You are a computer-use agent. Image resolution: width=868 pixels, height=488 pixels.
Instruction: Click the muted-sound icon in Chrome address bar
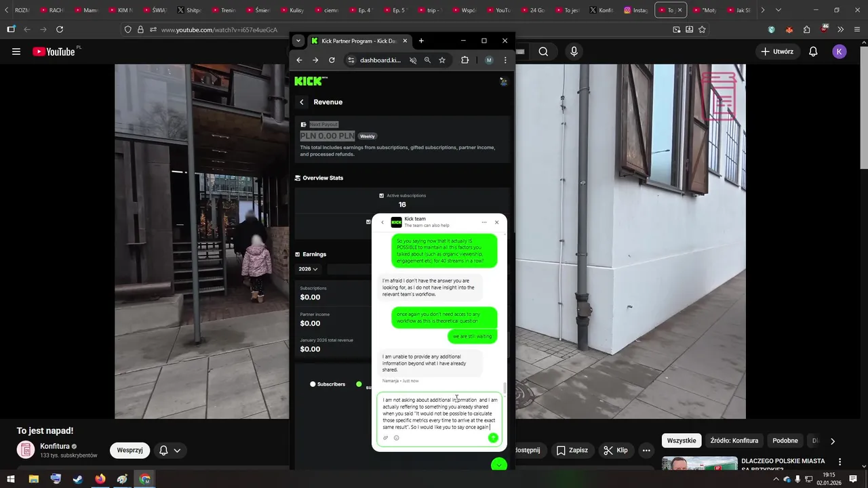coord(413,60)
